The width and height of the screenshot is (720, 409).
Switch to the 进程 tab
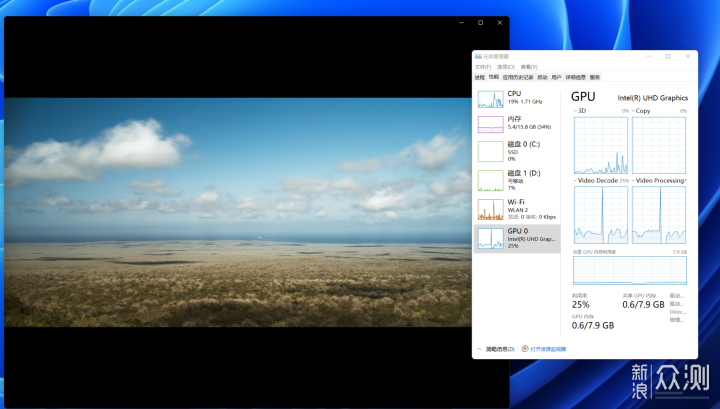tap(480, 77)
